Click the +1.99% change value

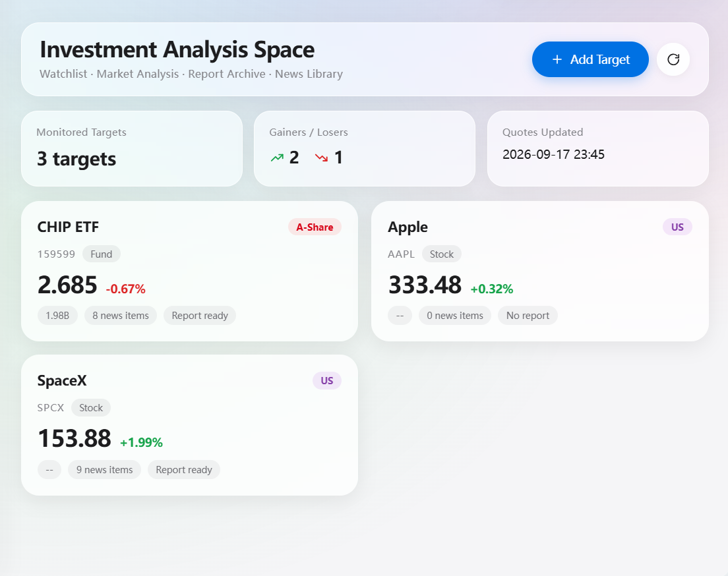pos(141,442)
